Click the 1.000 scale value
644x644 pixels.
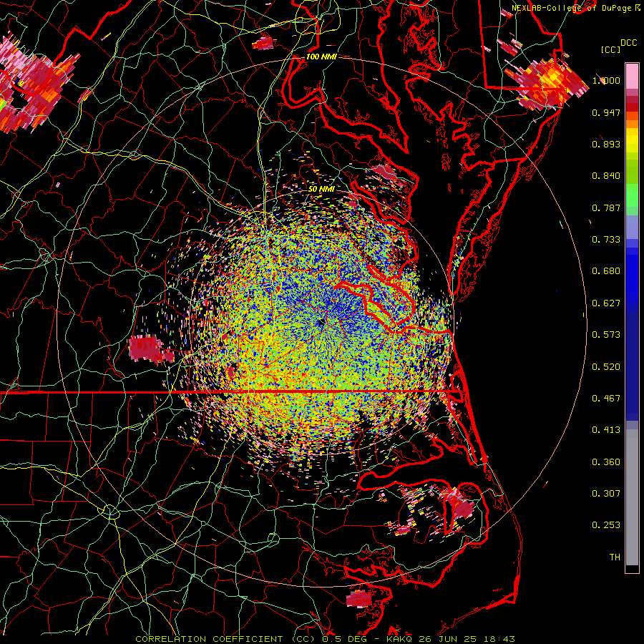606,80
